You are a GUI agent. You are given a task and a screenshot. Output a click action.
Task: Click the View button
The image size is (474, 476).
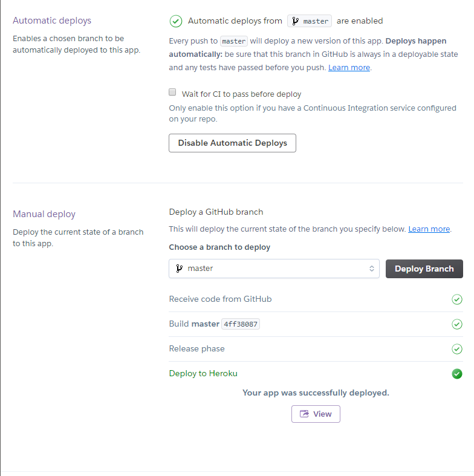(x=316, y=414)
